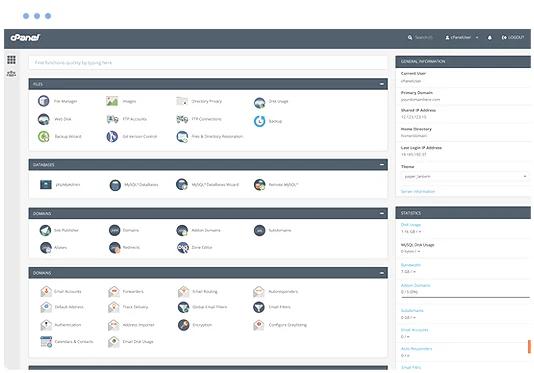Image resolution: width=534 pixels, height=373 pixels.
Task: Open the Auto Responders statistics link
Action: pos(417,349)
